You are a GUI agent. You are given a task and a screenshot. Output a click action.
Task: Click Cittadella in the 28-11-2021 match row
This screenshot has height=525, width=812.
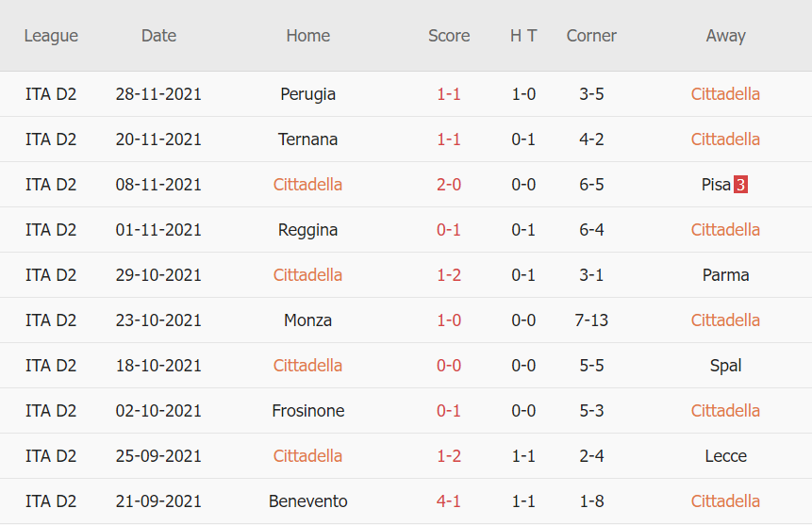725,94
